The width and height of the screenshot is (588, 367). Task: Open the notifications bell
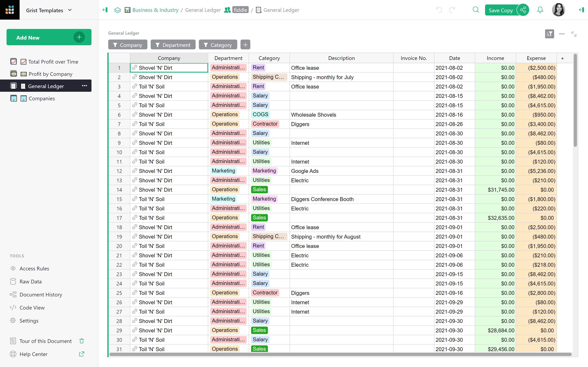(x=540, y=10)
